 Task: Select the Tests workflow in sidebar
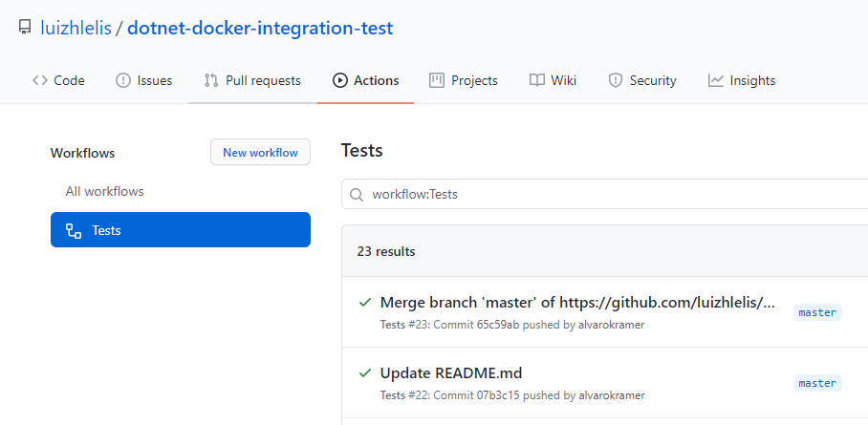[x=181, y=229]
